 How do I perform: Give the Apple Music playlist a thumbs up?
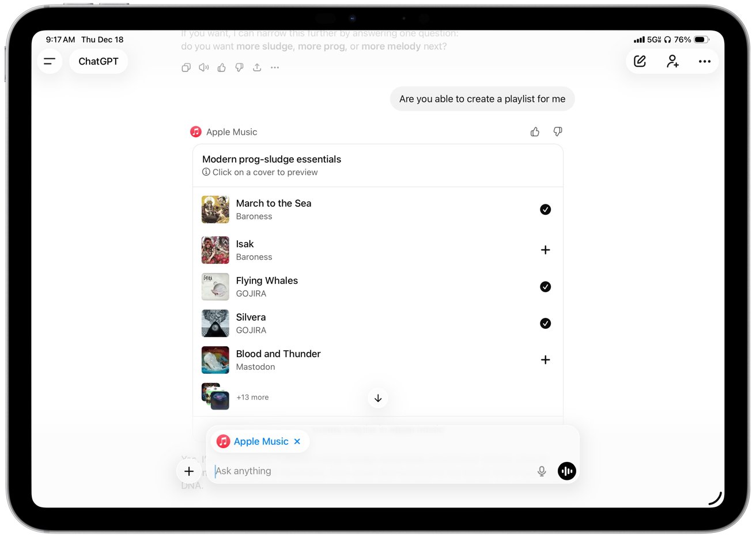pos(534,131)
